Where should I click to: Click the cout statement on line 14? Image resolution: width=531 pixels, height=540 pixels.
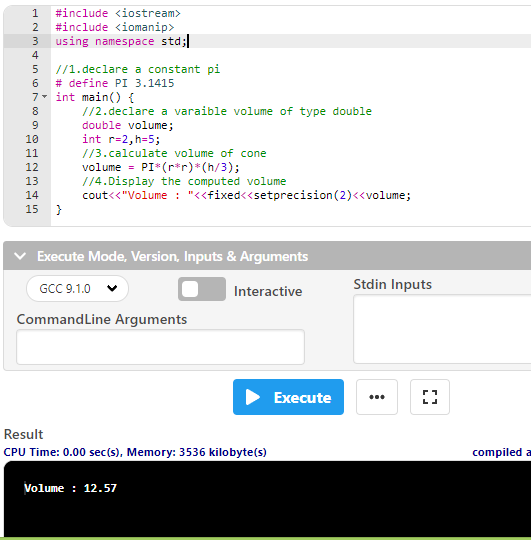pos(246,195)
